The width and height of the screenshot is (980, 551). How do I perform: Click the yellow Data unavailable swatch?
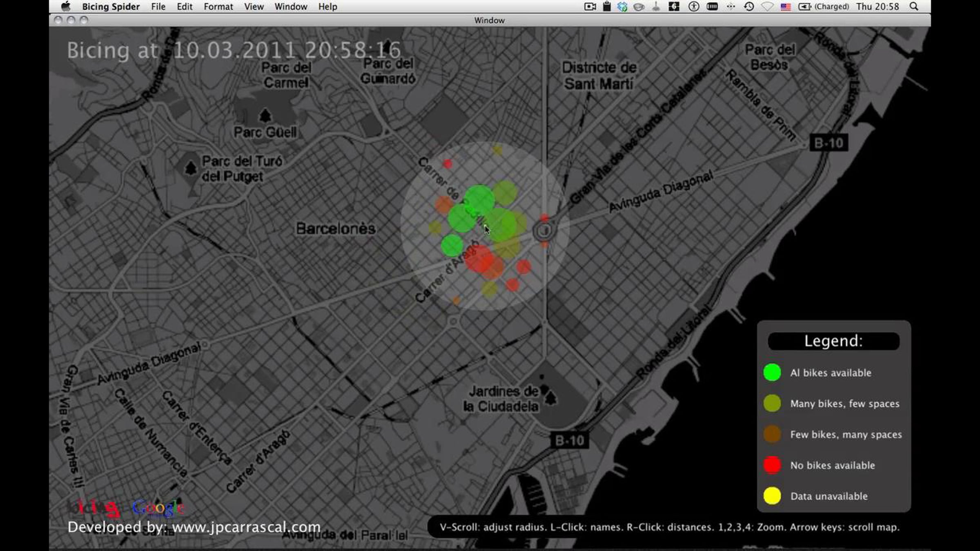click(x=772, y=496)
